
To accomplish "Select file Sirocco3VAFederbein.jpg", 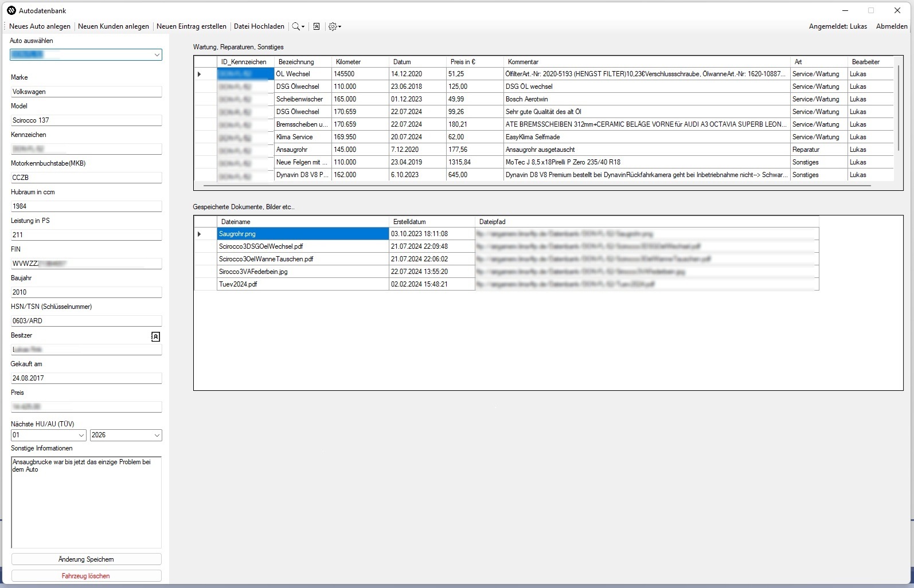I will pyautogui.click(x=303, y=272).
